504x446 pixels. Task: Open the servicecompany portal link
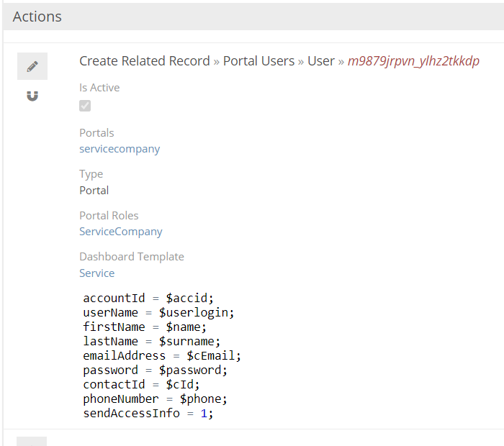(x=120, y=149)
